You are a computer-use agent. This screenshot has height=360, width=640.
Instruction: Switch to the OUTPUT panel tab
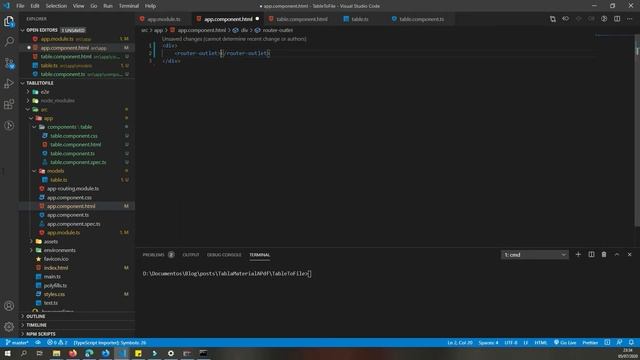[x=191, y=255]
